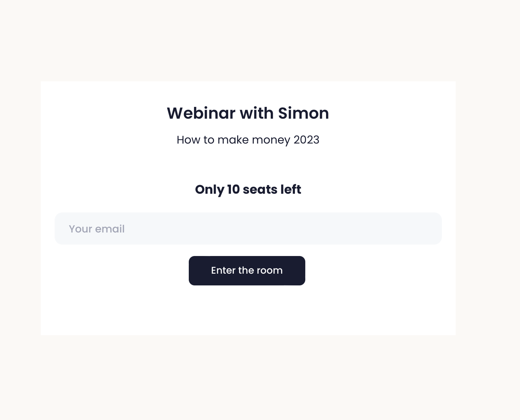
Task: Click the Webinar with Simon heading
Action: [248, 113]
